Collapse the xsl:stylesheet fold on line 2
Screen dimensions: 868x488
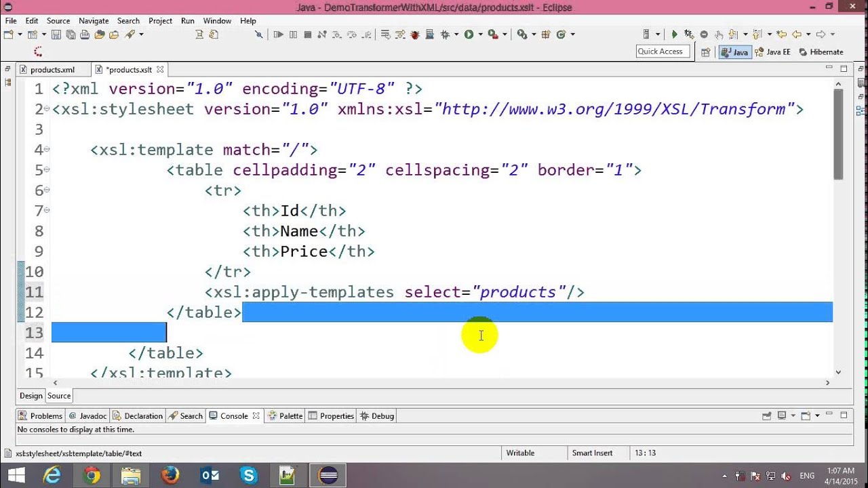47,108
